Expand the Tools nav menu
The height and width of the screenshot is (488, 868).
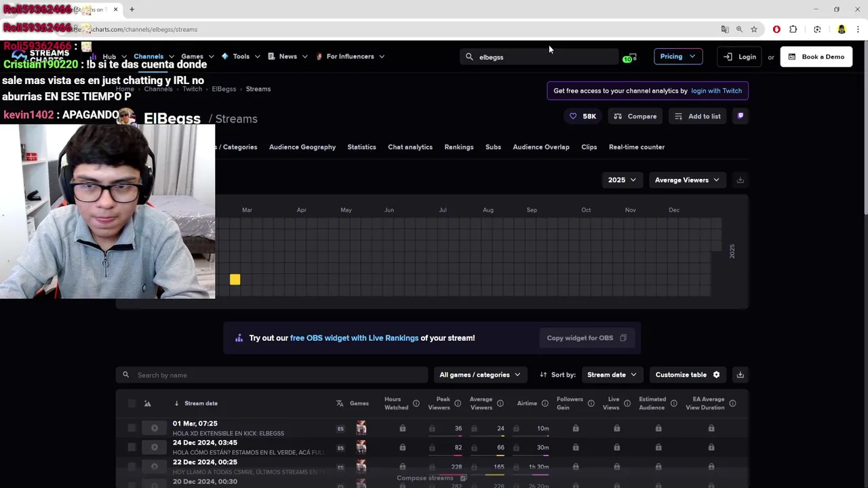click(241, 56)
